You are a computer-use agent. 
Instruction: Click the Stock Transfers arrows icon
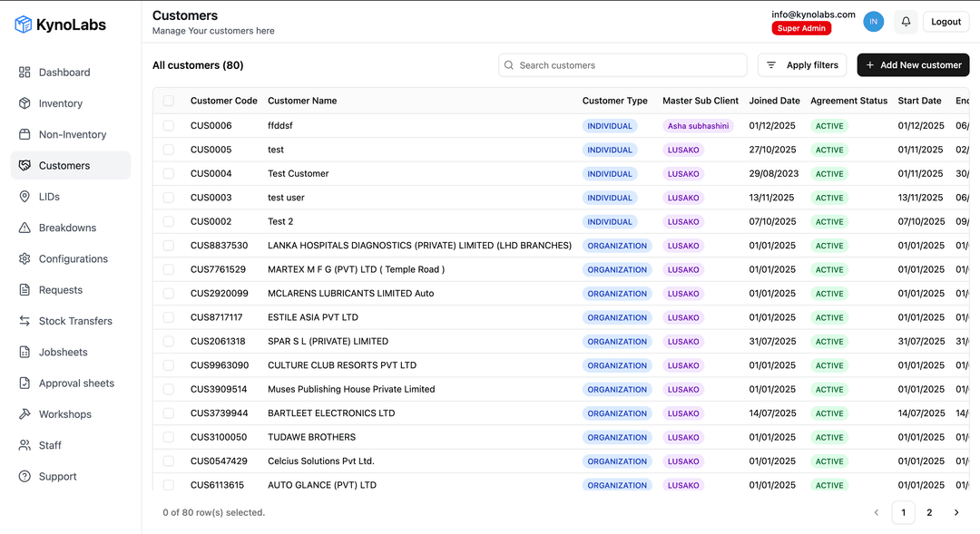tap(24, 321)
